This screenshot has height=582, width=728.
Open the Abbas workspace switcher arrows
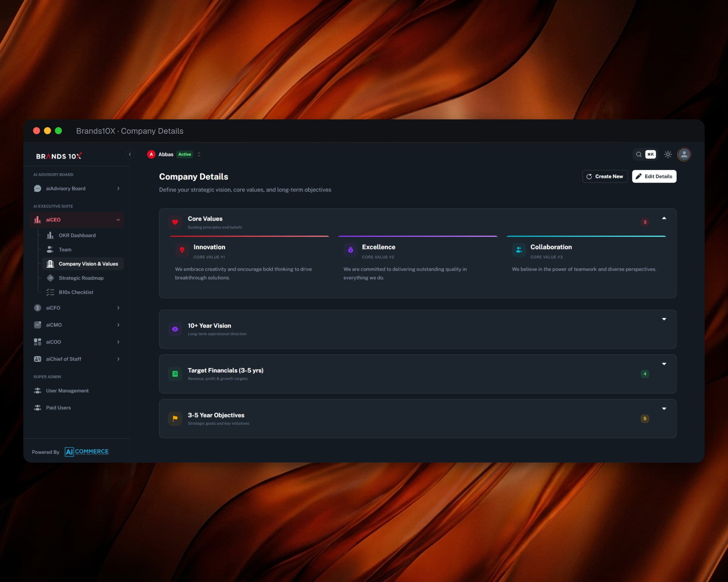(199, 154)
